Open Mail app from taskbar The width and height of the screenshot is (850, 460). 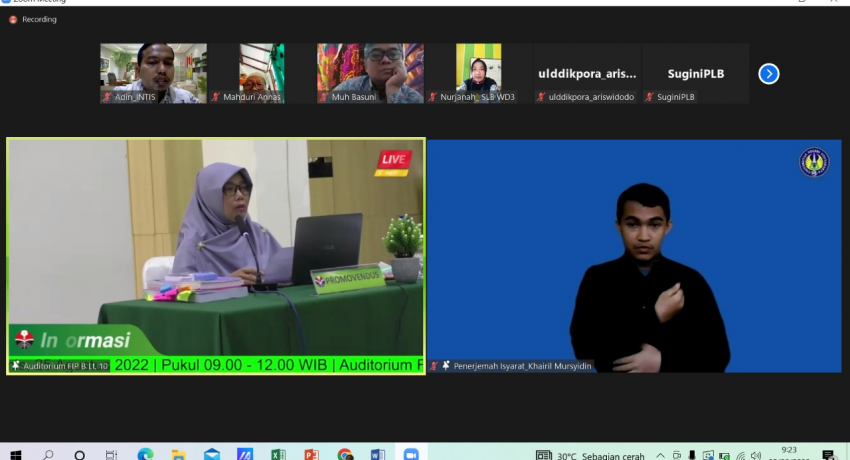point(211,455)
